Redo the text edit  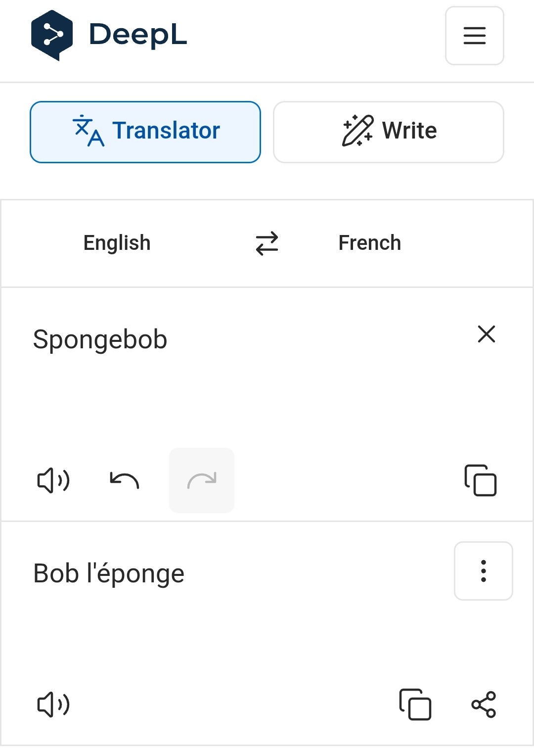[202, 480]
